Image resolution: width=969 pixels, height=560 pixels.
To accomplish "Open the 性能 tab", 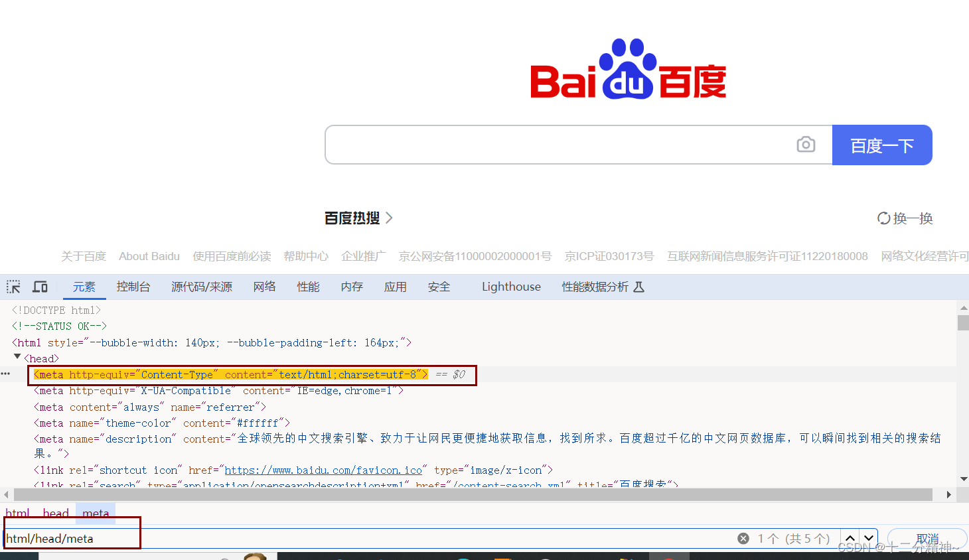I will (x=308, y=287).
